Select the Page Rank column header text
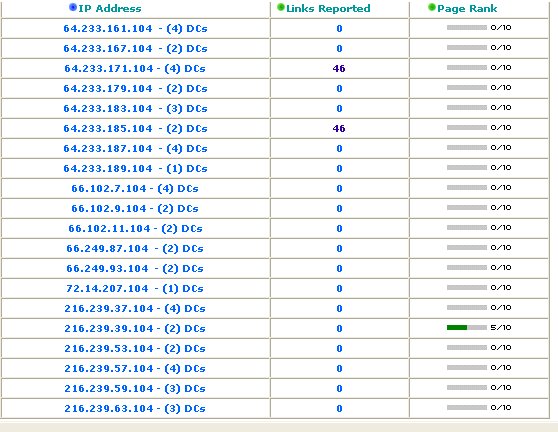 click(467, 9)
